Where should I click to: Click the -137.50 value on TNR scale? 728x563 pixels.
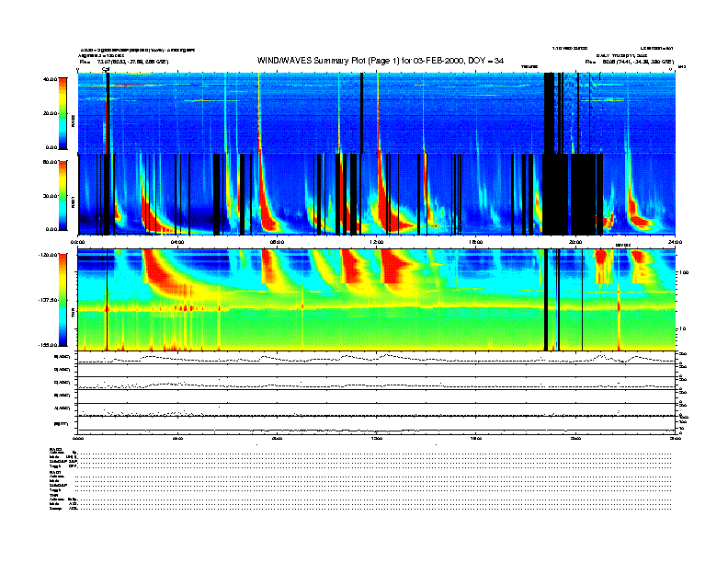click(x=48, y=300)
